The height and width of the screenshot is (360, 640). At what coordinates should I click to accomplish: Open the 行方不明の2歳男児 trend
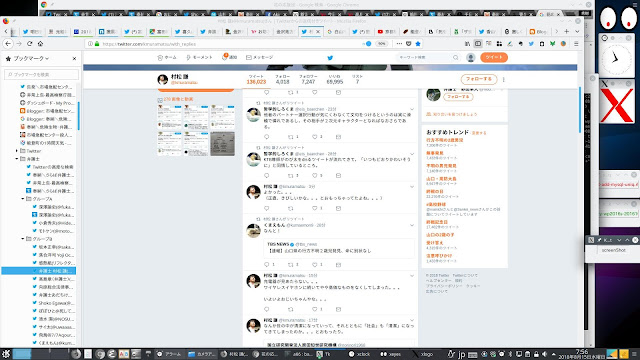444,140
